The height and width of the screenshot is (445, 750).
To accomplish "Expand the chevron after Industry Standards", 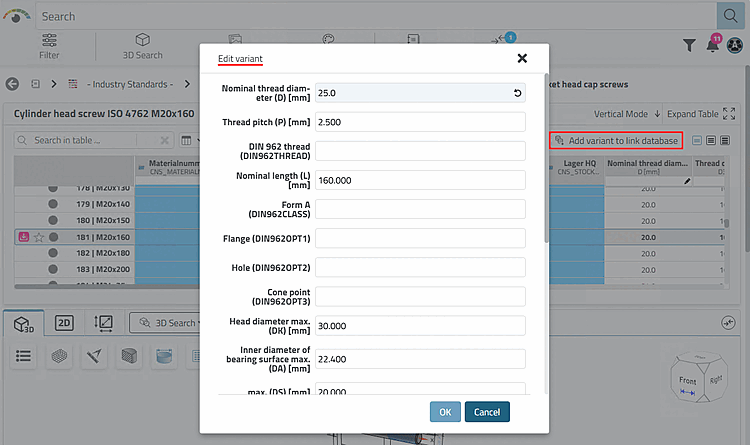I will pos(187,84).
